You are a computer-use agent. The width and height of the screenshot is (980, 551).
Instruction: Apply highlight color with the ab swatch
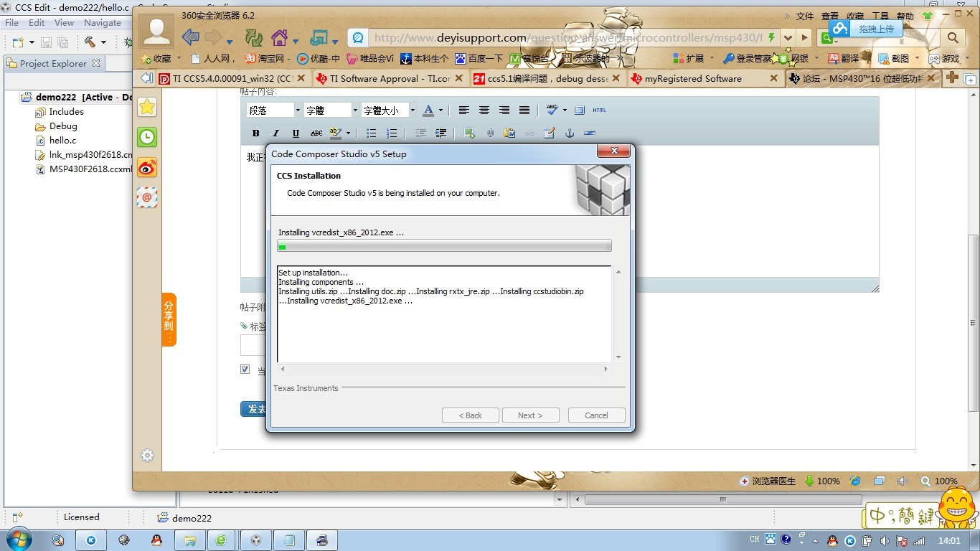[336, 133]
